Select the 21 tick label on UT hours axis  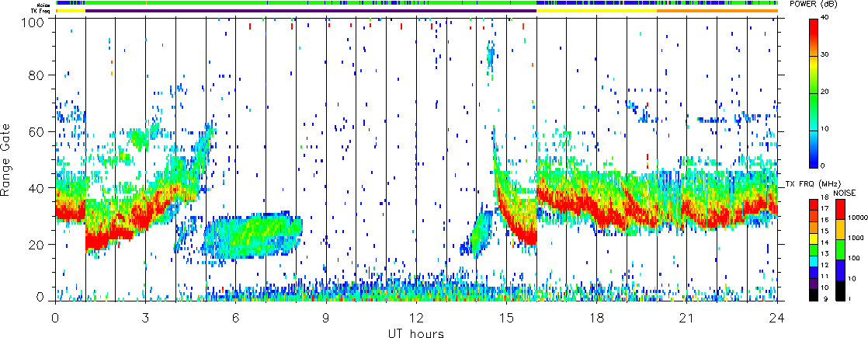point(687,316)
